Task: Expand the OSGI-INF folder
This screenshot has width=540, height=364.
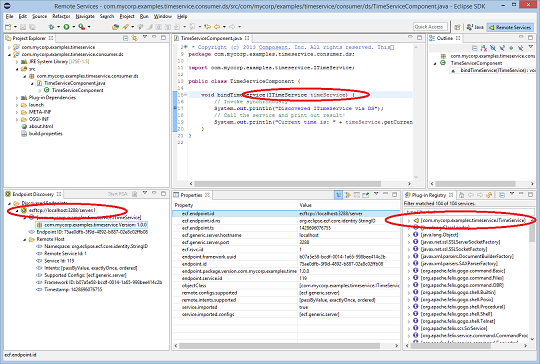Action: [x=17, y=119]
